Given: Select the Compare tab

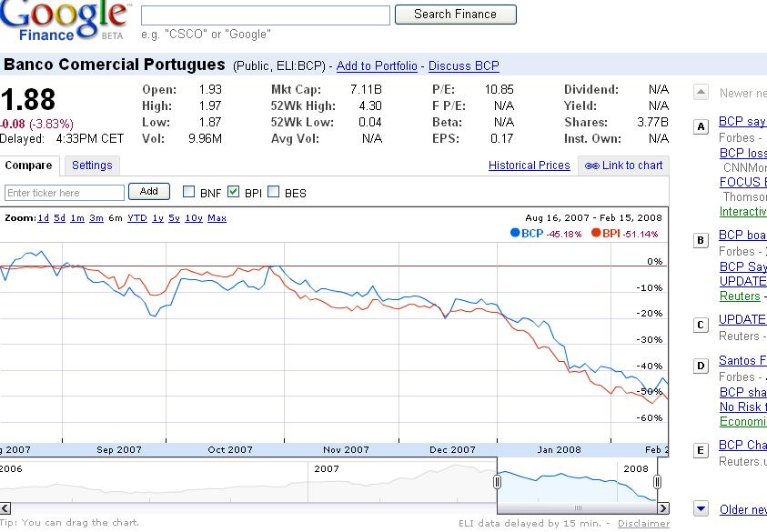Looking at the screenshot, I should coord(28,166).
